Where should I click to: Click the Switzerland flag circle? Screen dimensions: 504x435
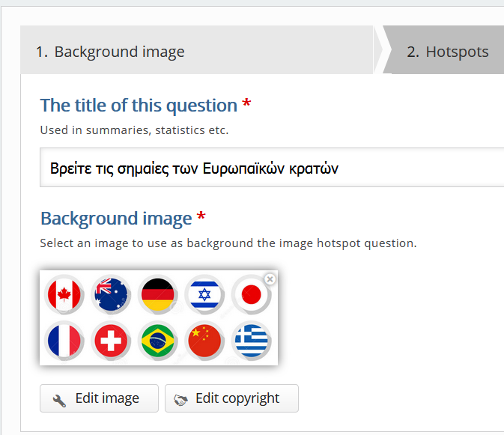click(111, 341)
